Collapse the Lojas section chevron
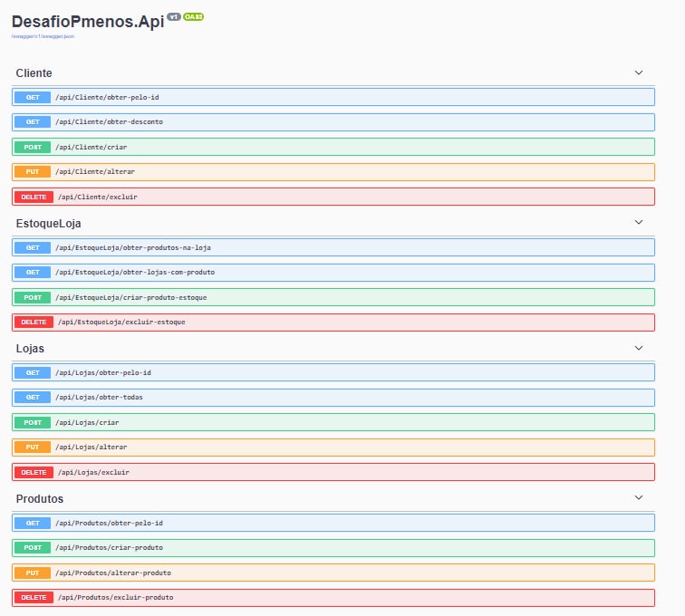Viewport: 685px width, 616px height. [639, 348]
